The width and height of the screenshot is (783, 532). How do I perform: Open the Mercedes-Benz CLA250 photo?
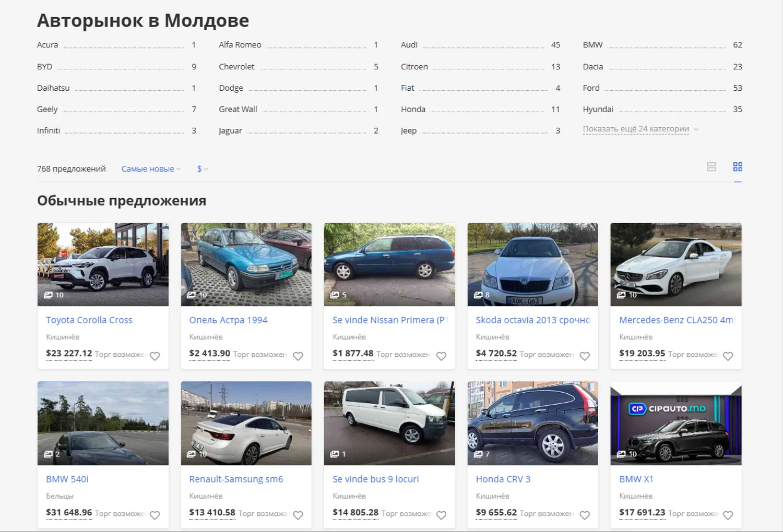[676, 264]
